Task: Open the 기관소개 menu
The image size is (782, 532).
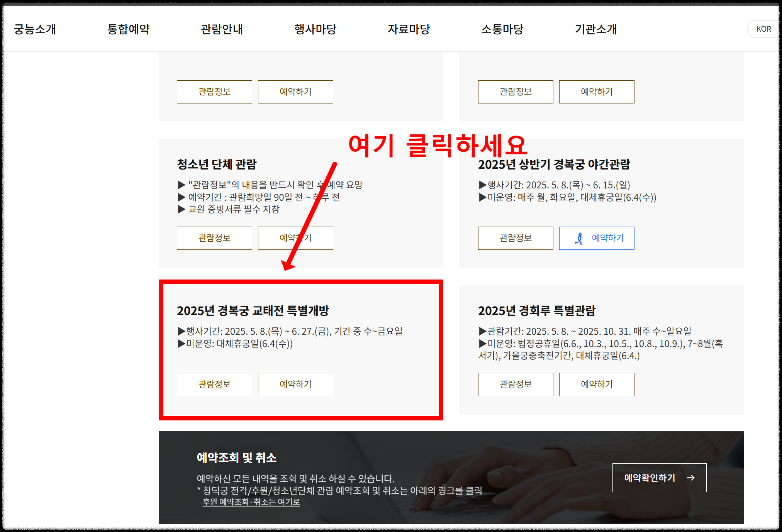Action: (x=596, y=29)
